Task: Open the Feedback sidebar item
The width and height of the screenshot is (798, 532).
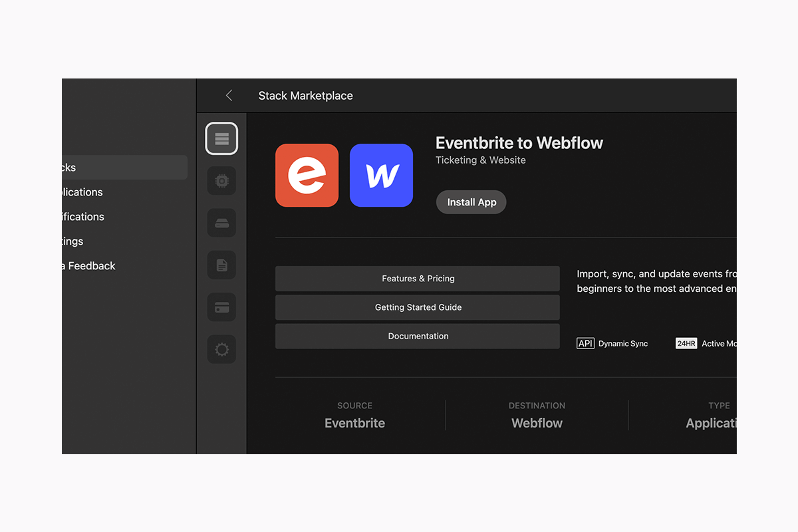Action: [88, 266]
